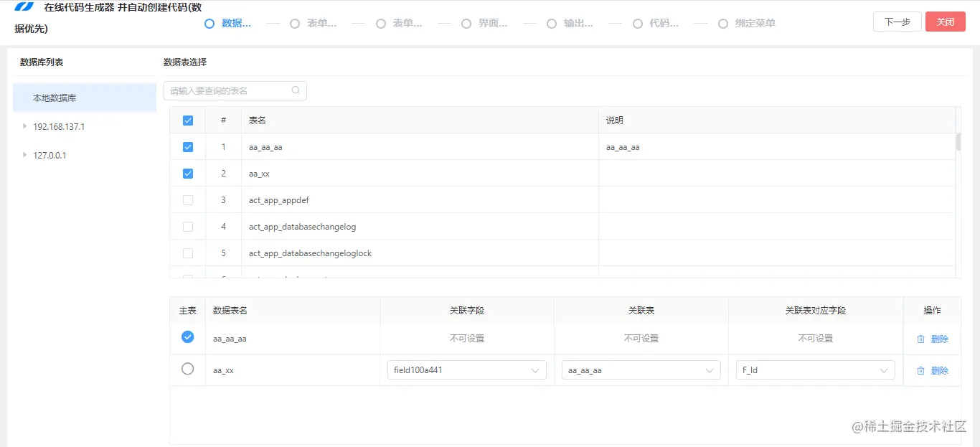Click the trash icon in the aa_aa_aa row
980x447 pixels.
tap(923, 338)
